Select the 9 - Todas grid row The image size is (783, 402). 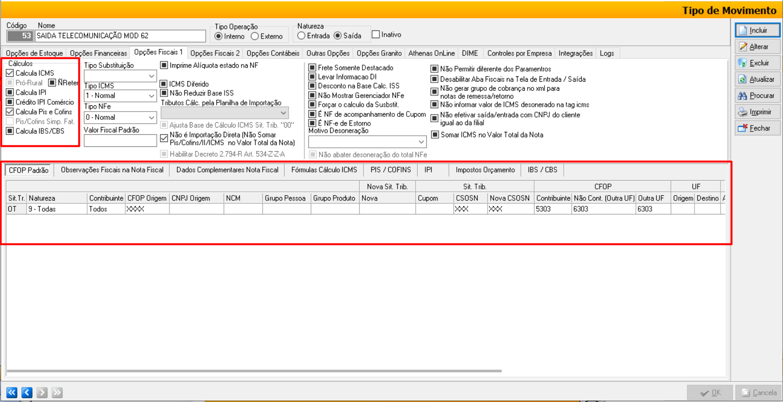point(42,210)
